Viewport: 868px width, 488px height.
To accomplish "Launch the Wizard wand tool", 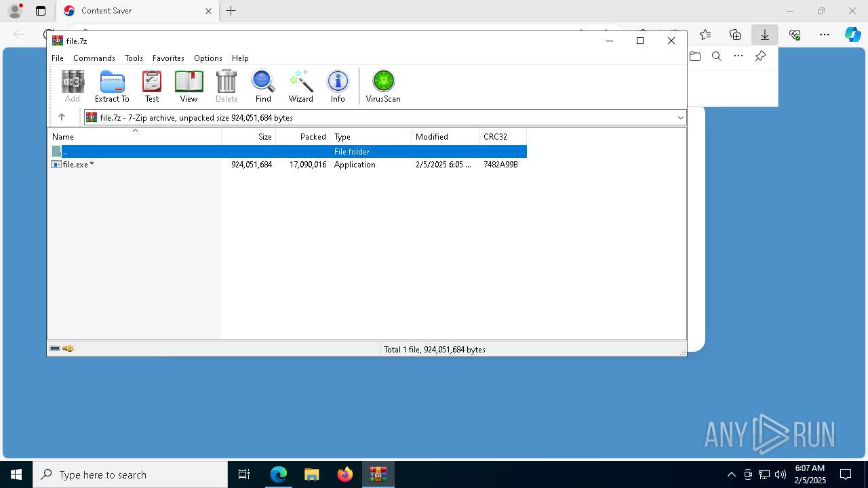I will point(301,86).
